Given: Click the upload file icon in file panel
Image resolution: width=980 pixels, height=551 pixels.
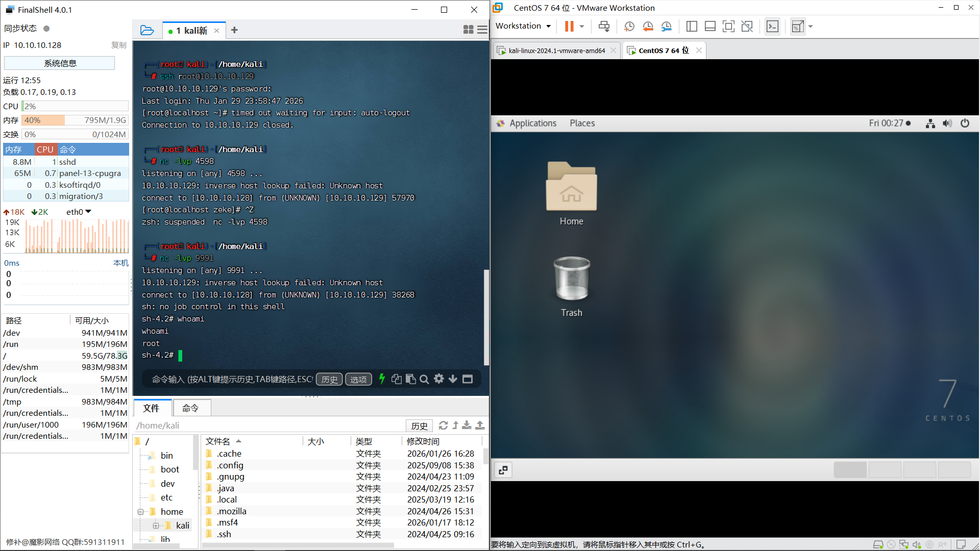Looking at the screenshot, I should [x=480, y=425].
